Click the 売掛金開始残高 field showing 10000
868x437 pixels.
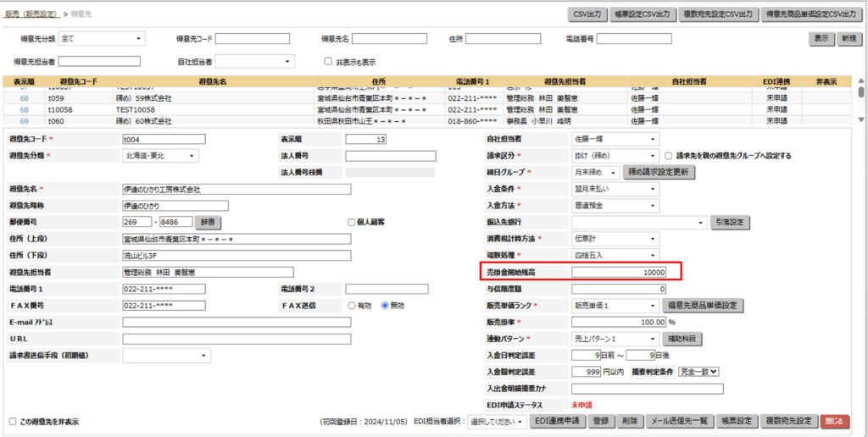619,272
